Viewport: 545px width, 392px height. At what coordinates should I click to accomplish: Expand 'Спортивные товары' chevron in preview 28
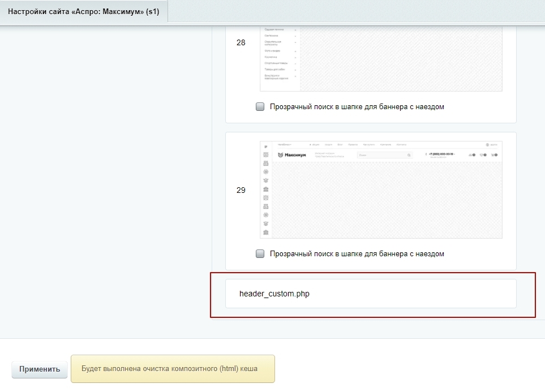pos(295,63)
